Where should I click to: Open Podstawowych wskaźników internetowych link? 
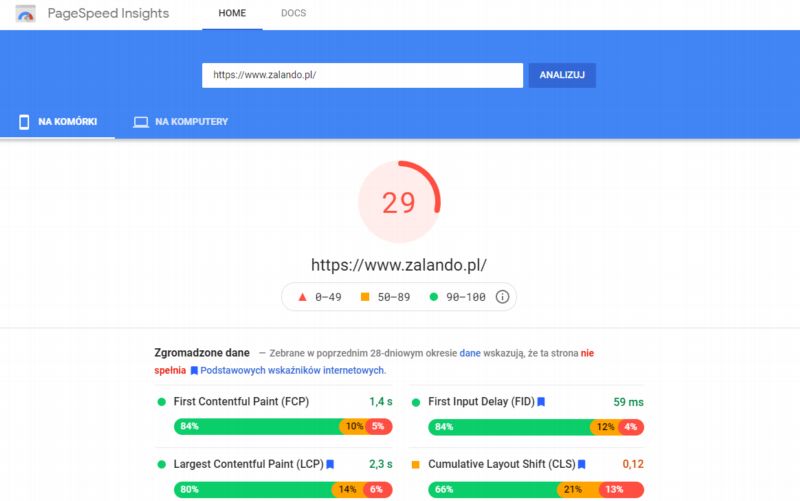point(292,370)
